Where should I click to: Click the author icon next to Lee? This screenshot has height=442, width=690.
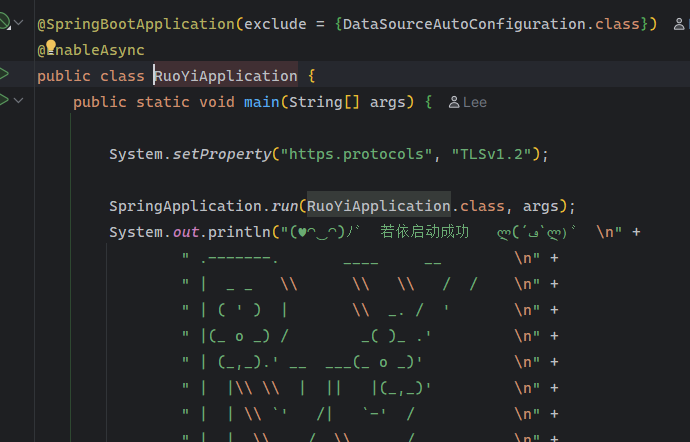tap(454, 103)
